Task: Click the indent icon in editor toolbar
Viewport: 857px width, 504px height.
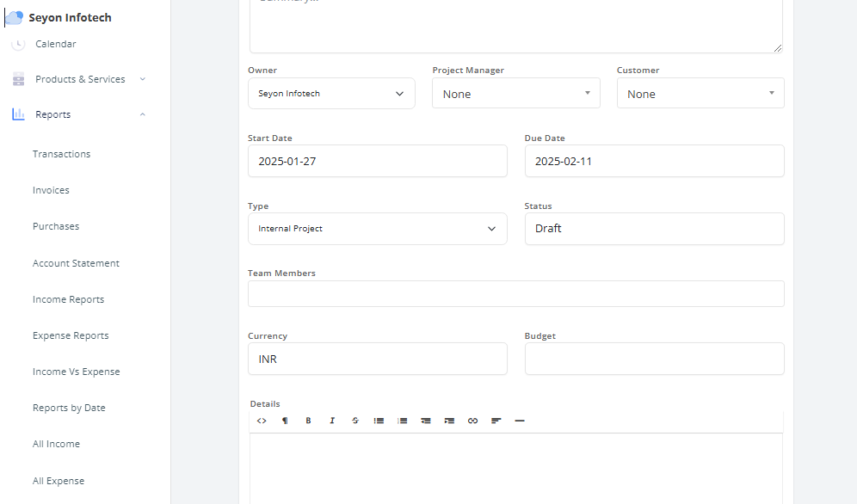Action: [x=449, y=421]
